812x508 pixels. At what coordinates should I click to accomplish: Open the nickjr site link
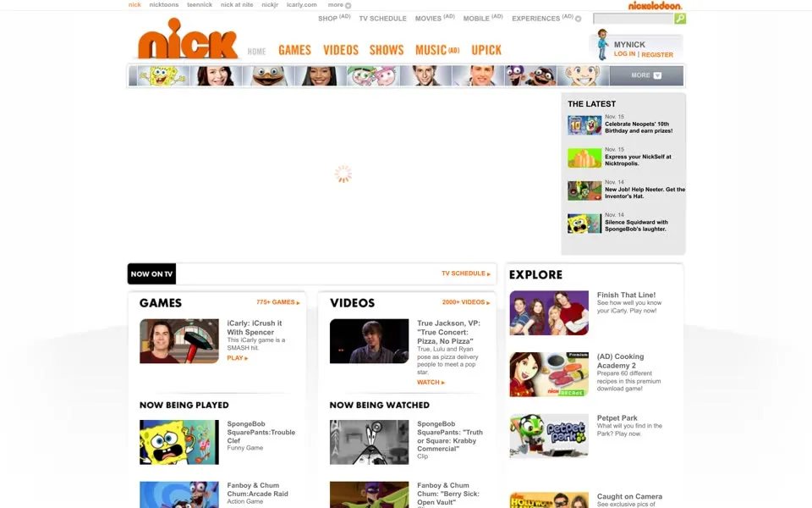[x=270, y=5]
